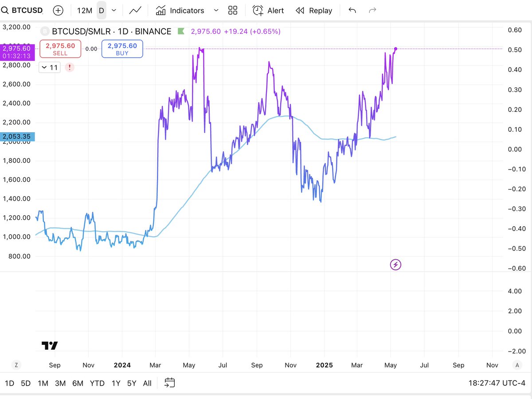Redo the chart action
The width and height of the screenshot is (532, 399).
[x=373, y=10]
